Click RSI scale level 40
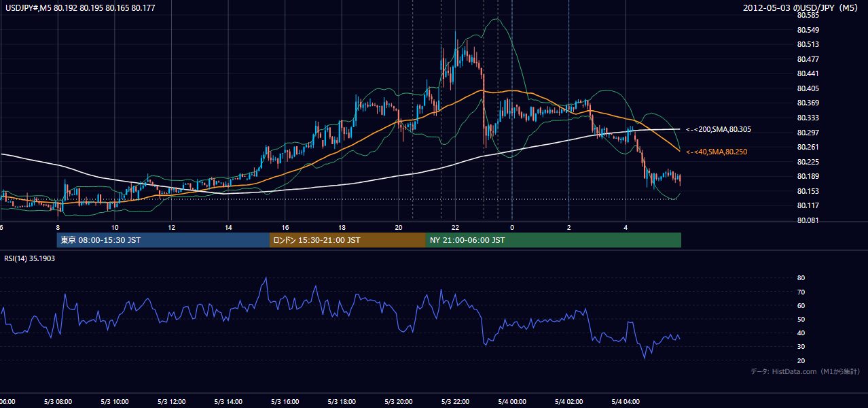 point(801,333)
